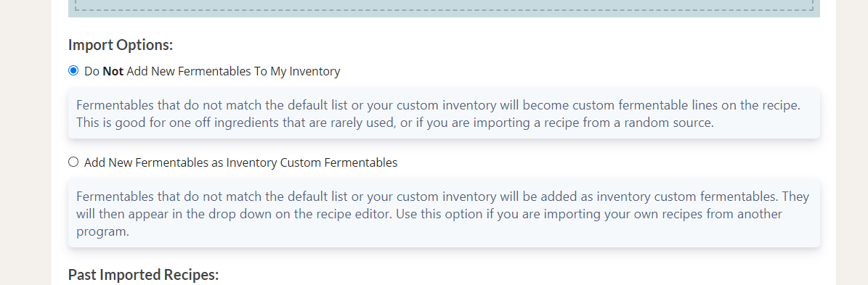The height and width of the screenshot is (285, 868).
Task: Click the first grey info box under Import Options
Action: click(443, 113)
